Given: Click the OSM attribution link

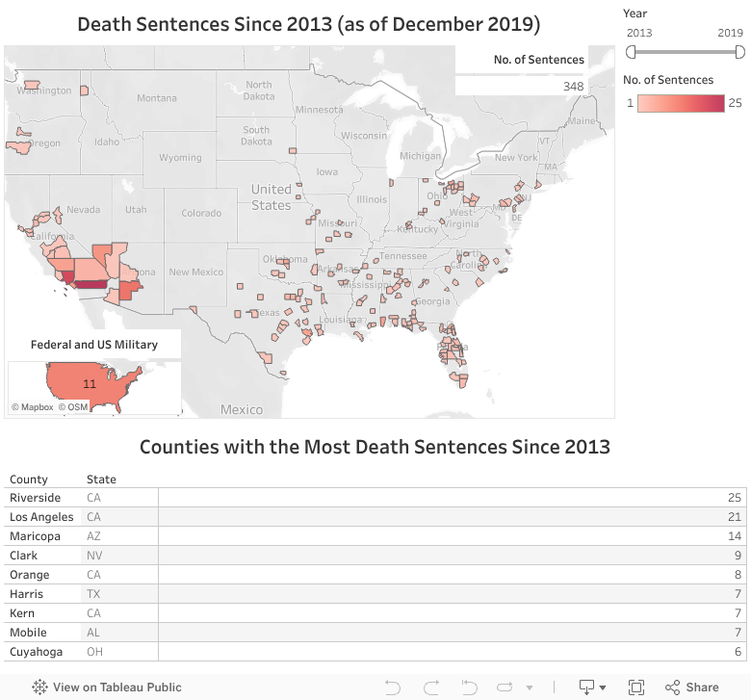Looking at the screenshot, I should pyautogui.click(x=73, y=407).
